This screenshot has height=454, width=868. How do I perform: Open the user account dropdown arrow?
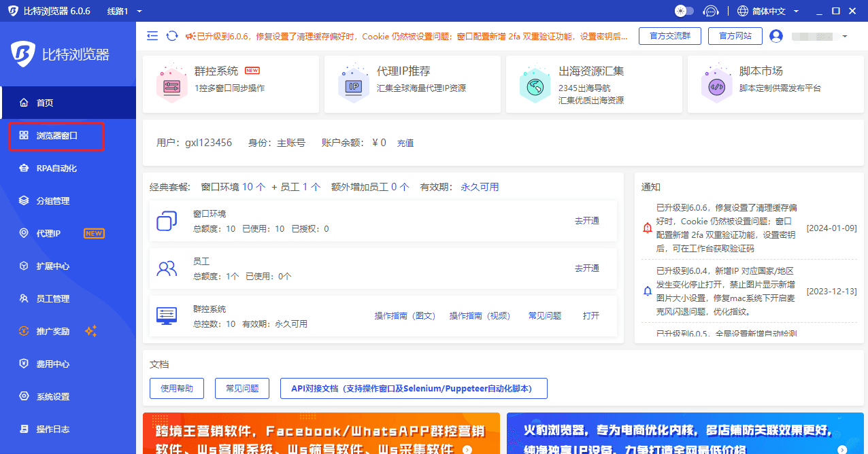(x=845, y=36)
